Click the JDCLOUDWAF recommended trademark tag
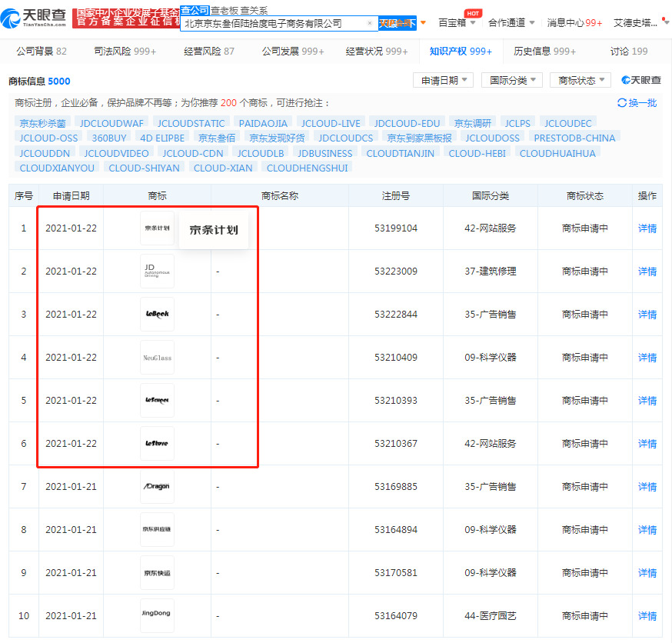This screenshot has height=643, width=672. (111, 124)
